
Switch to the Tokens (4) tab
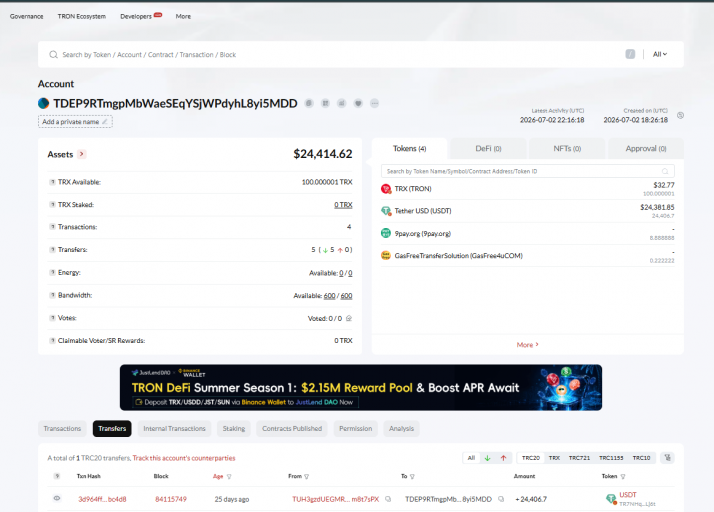tap(409, 148)
